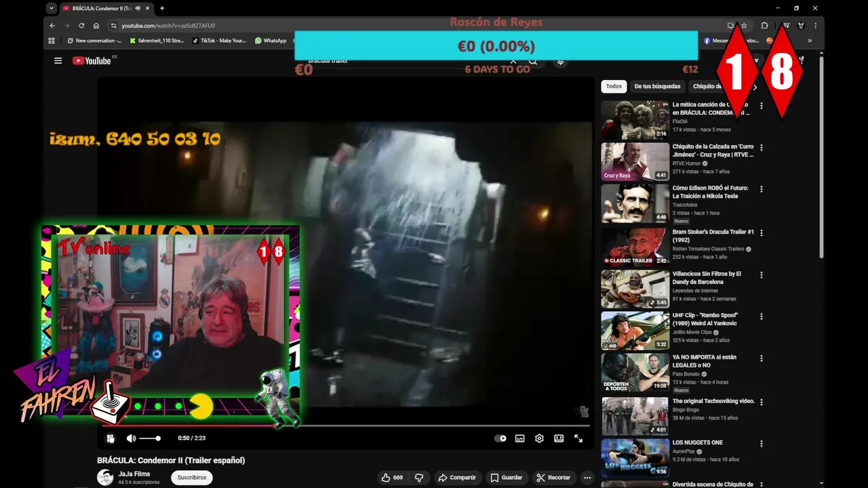
Task: Reload the page with the refresh icon
Action: coord(81,26)
